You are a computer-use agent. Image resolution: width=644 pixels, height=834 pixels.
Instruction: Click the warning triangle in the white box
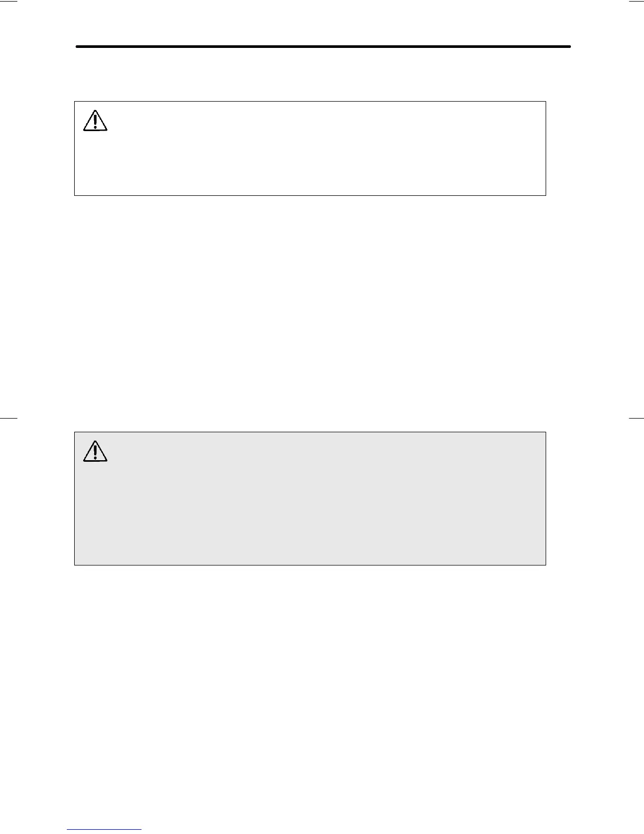(95, 121)
